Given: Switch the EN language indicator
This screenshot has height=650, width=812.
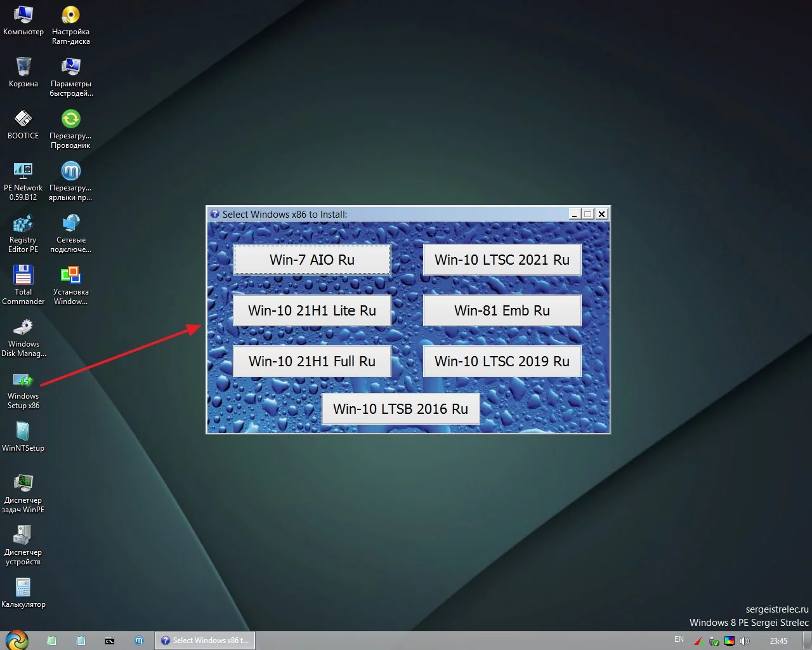Looking at the screenshot, I should 679,639.
